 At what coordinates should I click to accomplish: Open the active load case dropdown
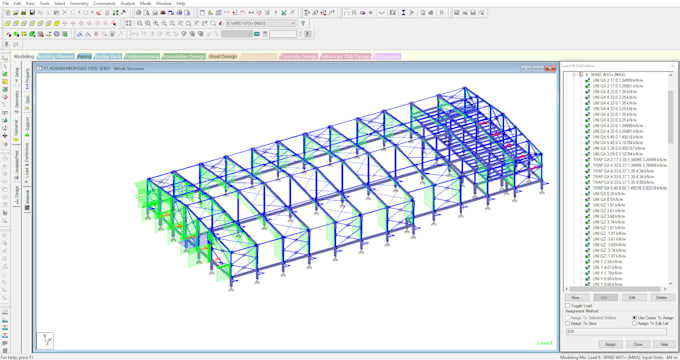(x=261, y=23)
